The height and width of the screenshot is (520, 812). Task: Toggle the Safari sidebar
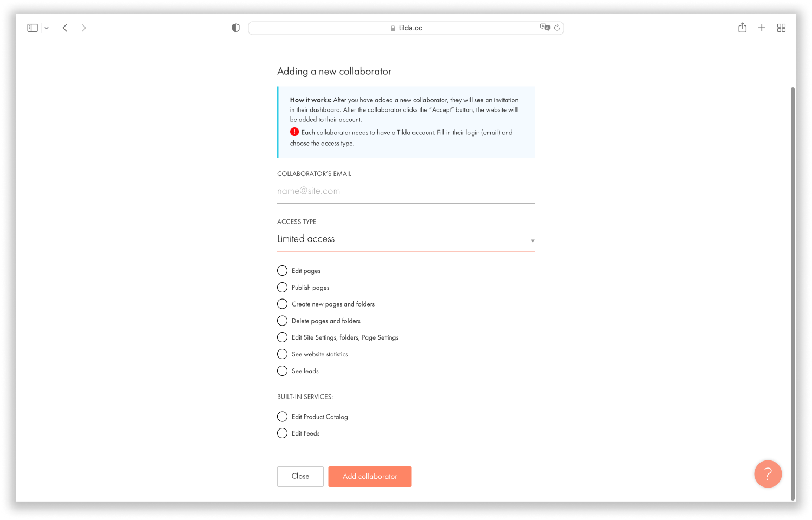click(32, 28)
